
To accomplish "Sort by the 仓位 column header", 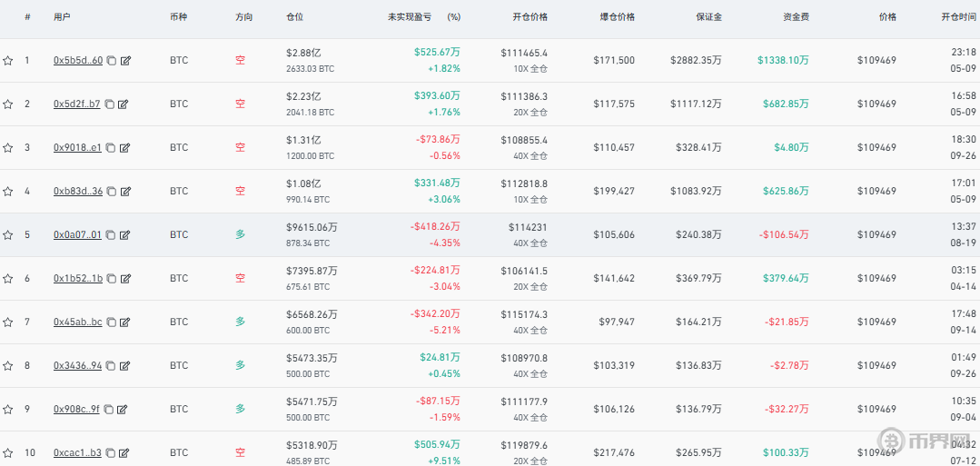I will (x=294, y=17).
